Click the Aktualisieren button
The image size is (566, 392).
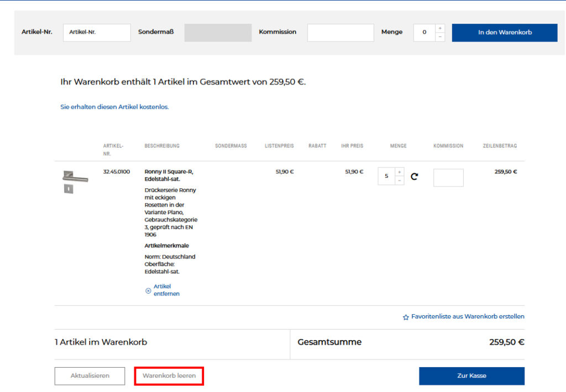point(90,375)
